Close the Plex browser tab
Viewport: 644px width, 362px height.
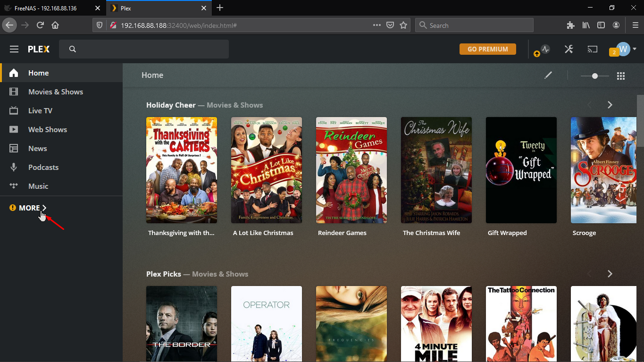pos(204,8)
